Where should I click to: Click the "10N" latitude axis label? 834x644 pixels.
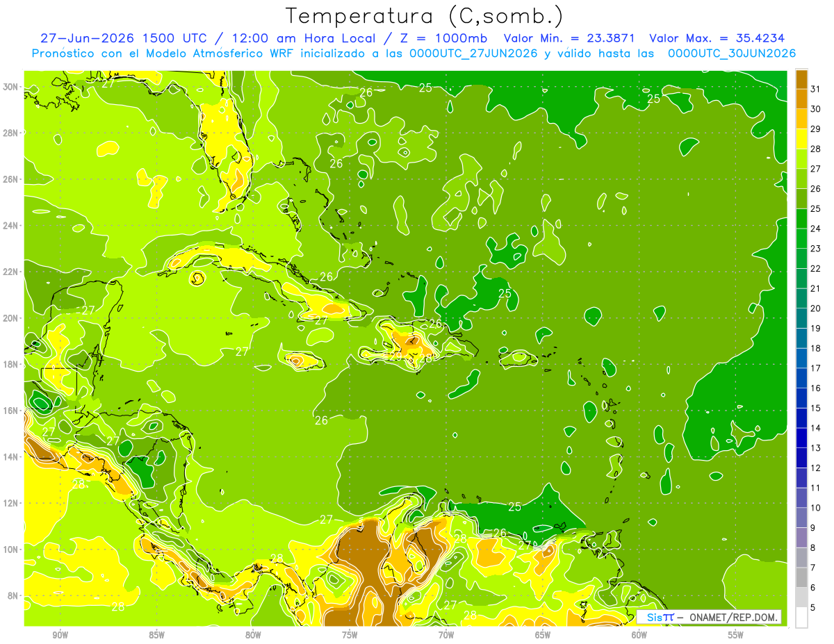[11, 549]
